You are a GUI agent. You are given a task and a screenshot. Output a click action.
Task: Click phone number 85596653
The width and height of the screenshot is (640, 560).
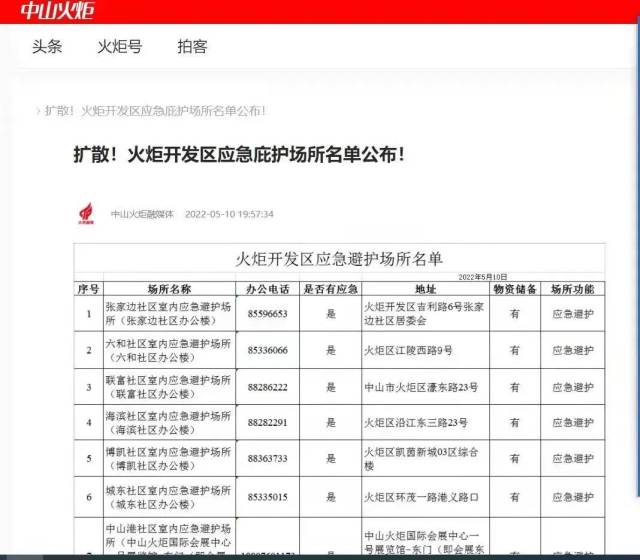pos(267,313)
